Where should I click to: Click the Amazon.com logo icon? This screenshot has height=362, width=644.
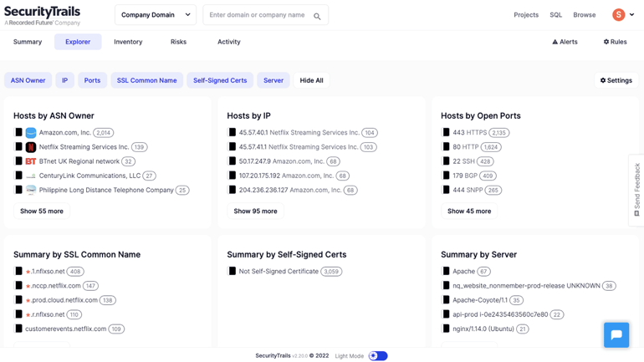click(31, 133)
